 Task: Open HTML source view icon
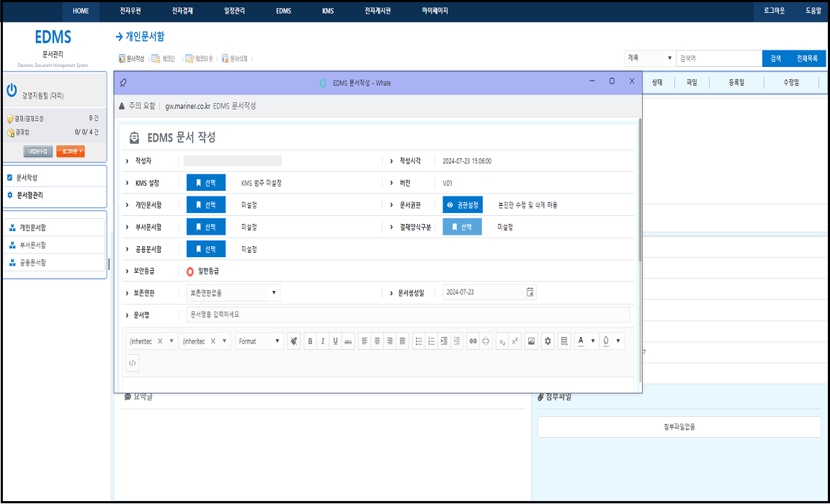pyautogui.click(x=133, y=363)
